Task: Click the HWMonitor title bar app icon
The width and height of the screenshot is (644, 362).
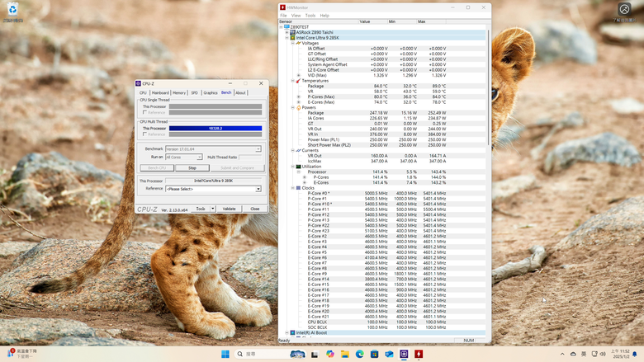Action: click(x=282, y=7)
